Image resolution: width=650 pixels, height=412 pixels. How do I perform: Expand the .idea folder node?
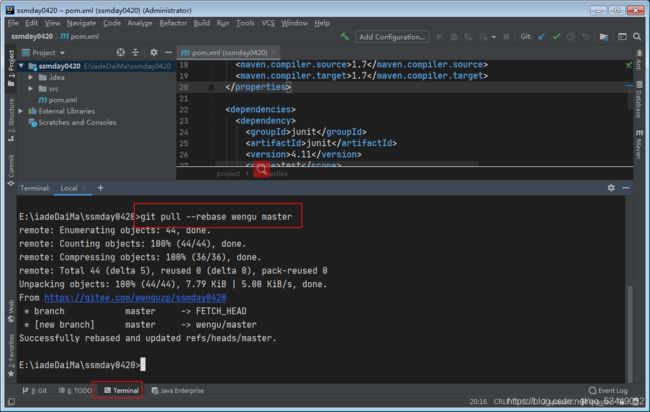click(31, 77)
